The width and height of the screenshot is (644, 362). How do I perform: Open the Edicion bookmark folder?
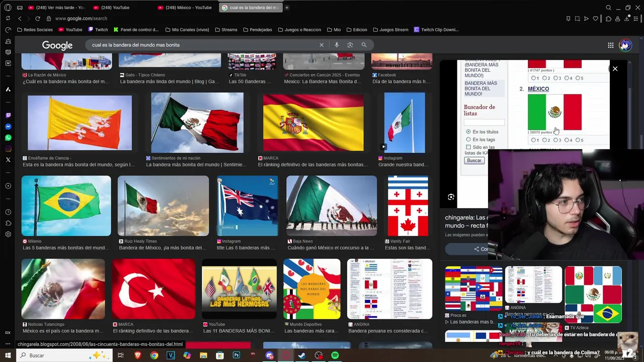[x=356, y=30]
